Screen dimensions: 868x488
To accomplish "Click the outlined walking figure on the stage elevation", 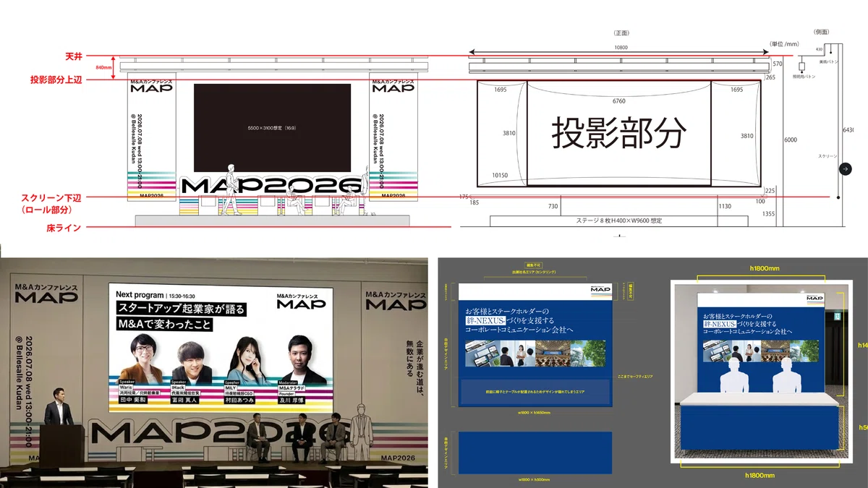I will (x=231, y=189).
